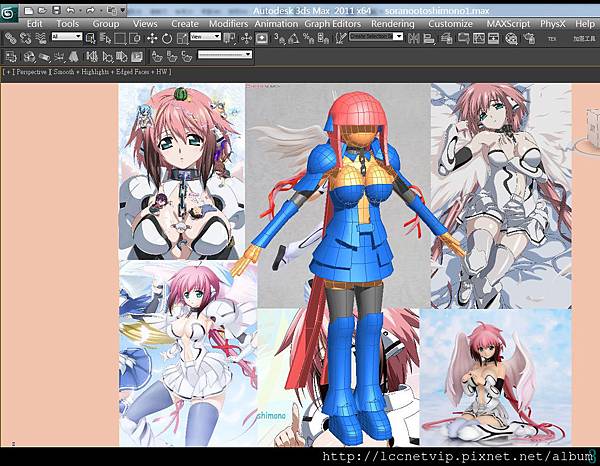
Task: Undo the last action with the arrow icon
Action: point(70,11)
